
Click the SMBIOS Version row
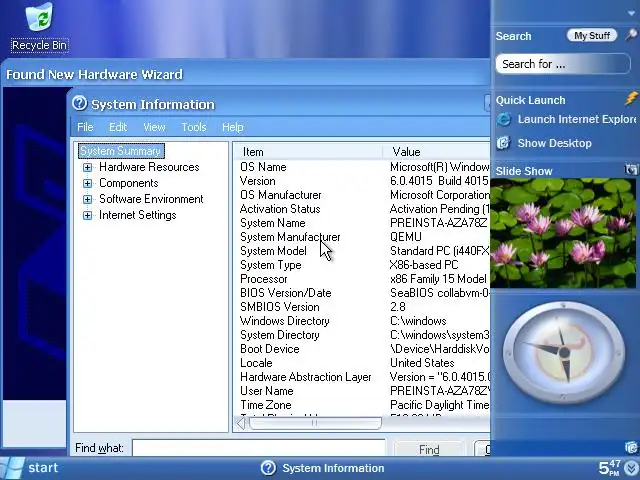tap(364, 307)
